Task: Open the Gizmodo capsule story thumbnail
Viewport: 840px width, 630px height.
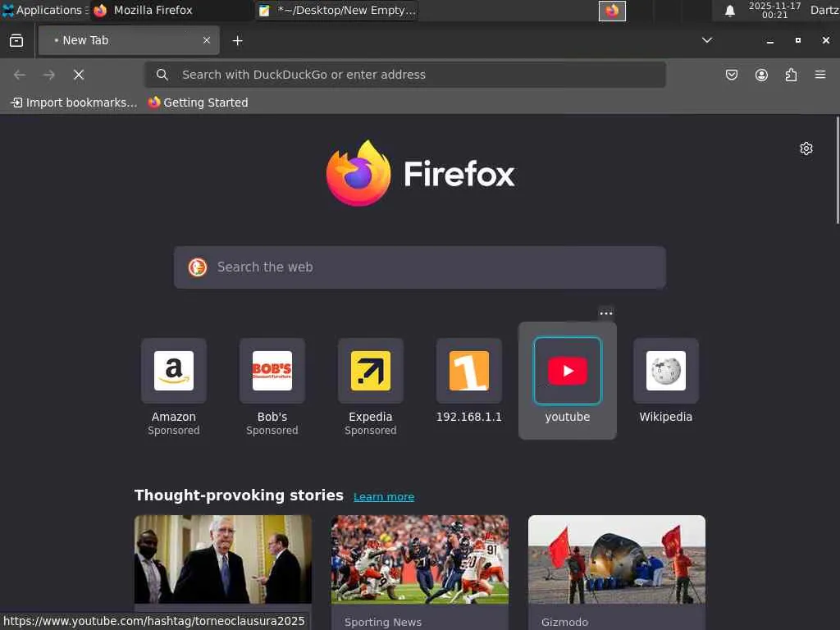Action: pos(617,559)
